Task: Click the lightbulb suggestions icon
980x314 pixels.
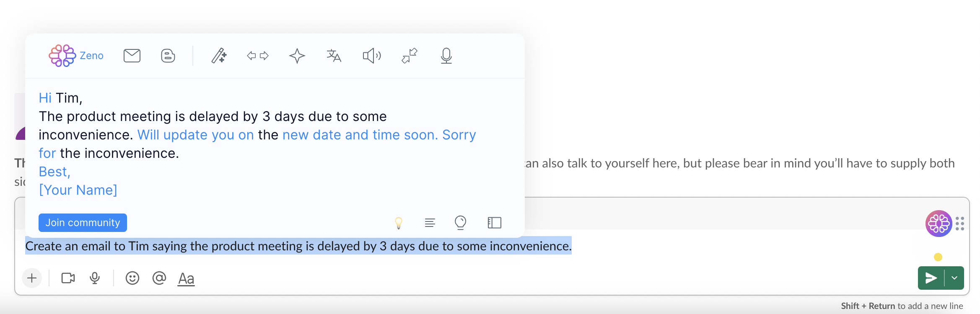Action: tap(399, 223)
